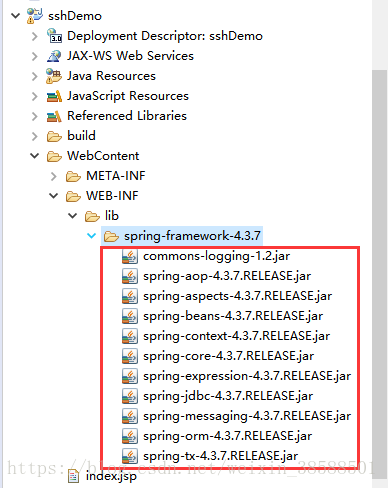The height and width of the screenshot is (488, 388).
Task: Expand the Referenced Libraries node
Action: click(35, 116)
